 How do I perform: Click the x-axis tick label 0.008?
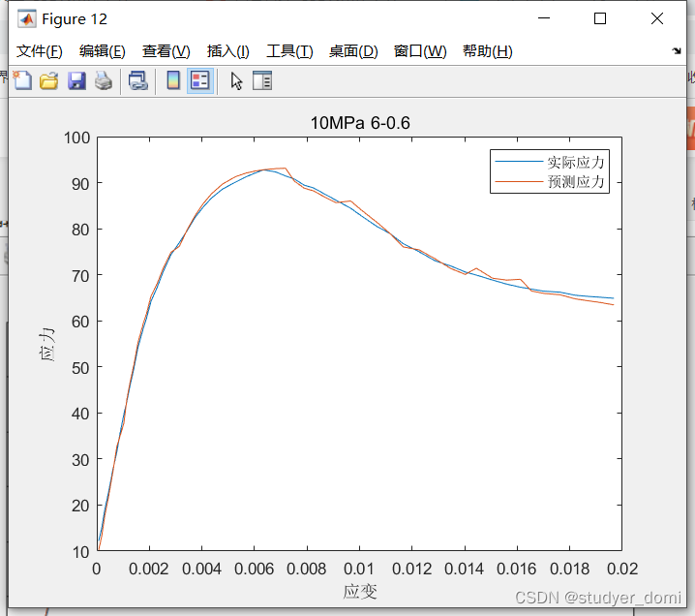[306, 569]
